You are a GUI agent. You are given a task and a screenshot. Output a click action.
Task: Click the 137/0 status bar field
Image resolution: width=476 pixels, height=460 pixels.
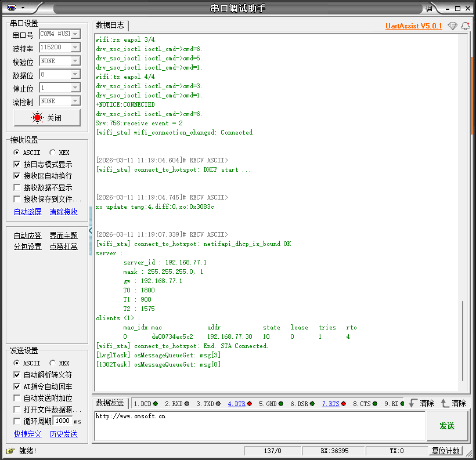click(x=273, y=451)
